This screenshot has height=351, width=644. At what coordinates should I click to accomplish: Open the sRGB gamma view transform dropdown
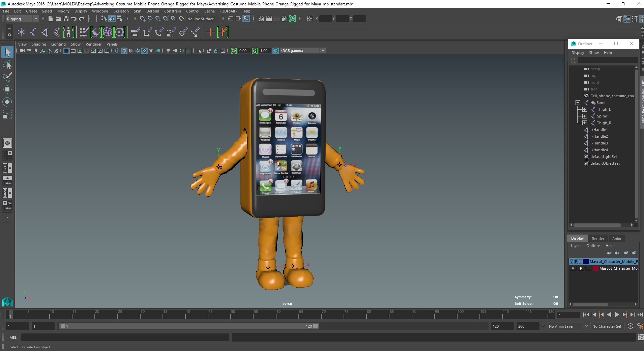coord(303,51)
